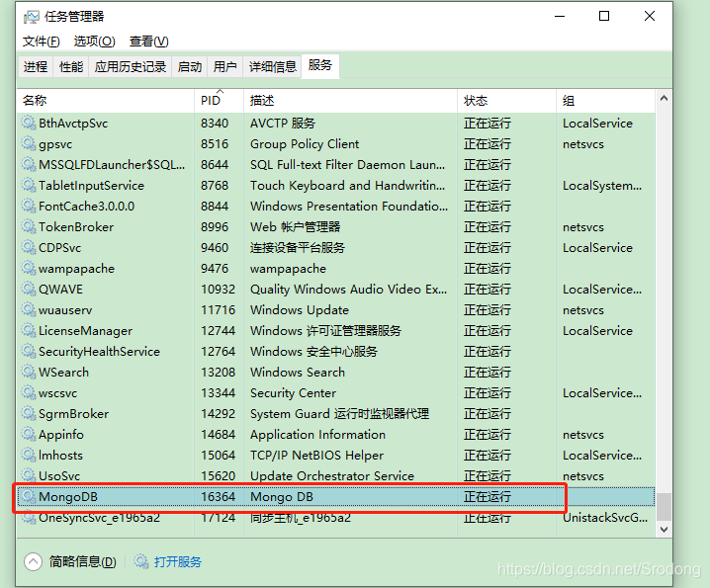710x588 pixels.
Task: Click the gear icon beside gpsvc
Action: coord(29,143)
